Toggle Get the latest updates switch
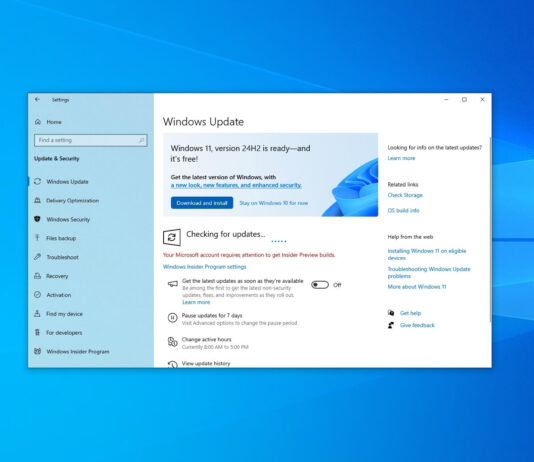Image resolution: width=534 pixels, height=462 pixels. (x=320, y=285)
